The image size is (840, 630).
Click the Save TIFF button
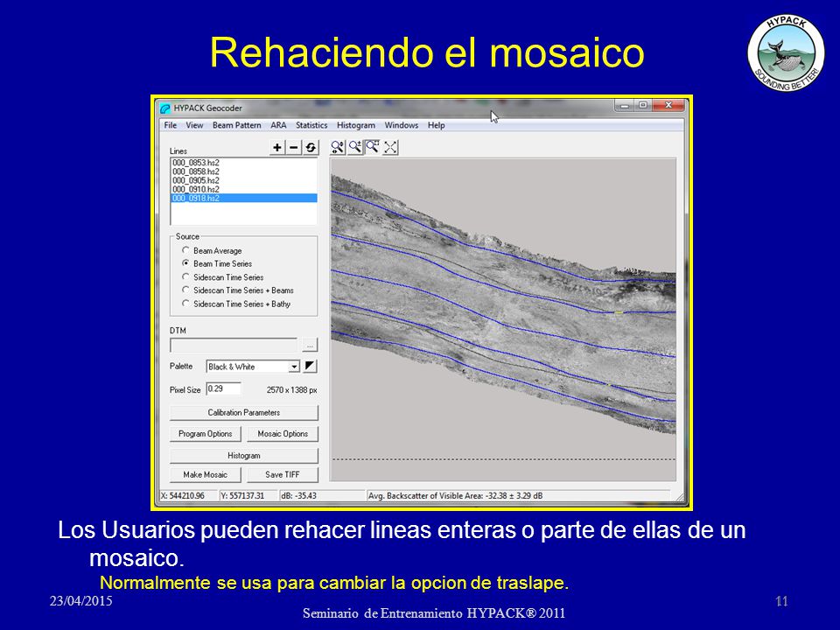tap(283, 474)
